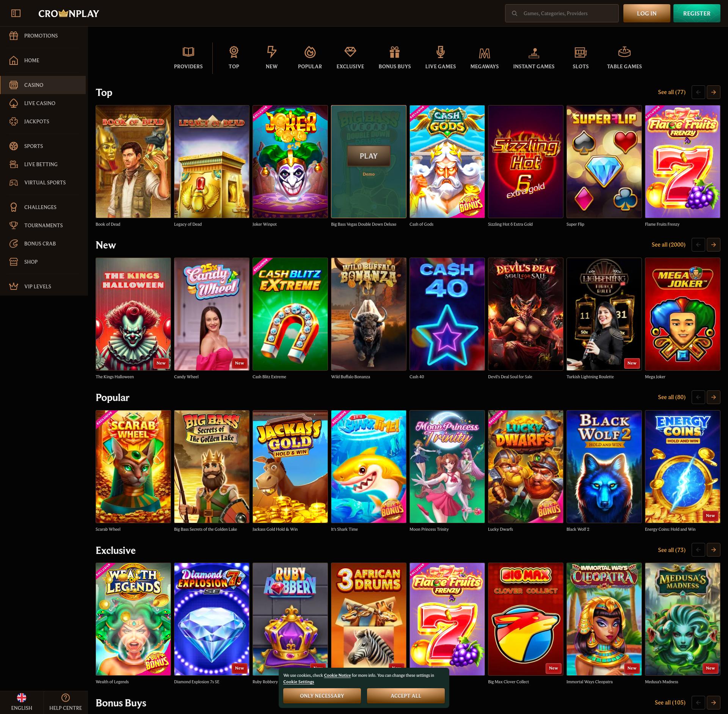Click the Bonus Buys category icon

click(394, 57)
